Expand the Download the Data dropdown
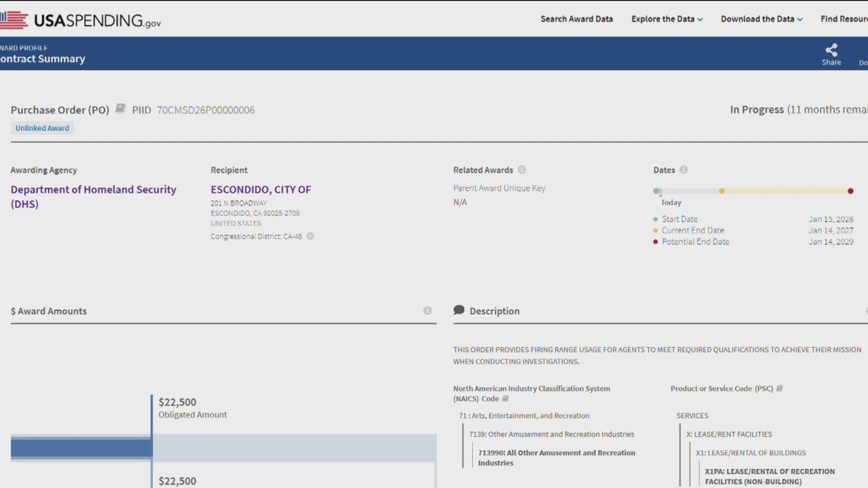868x488 pixels. coord(761,19)
